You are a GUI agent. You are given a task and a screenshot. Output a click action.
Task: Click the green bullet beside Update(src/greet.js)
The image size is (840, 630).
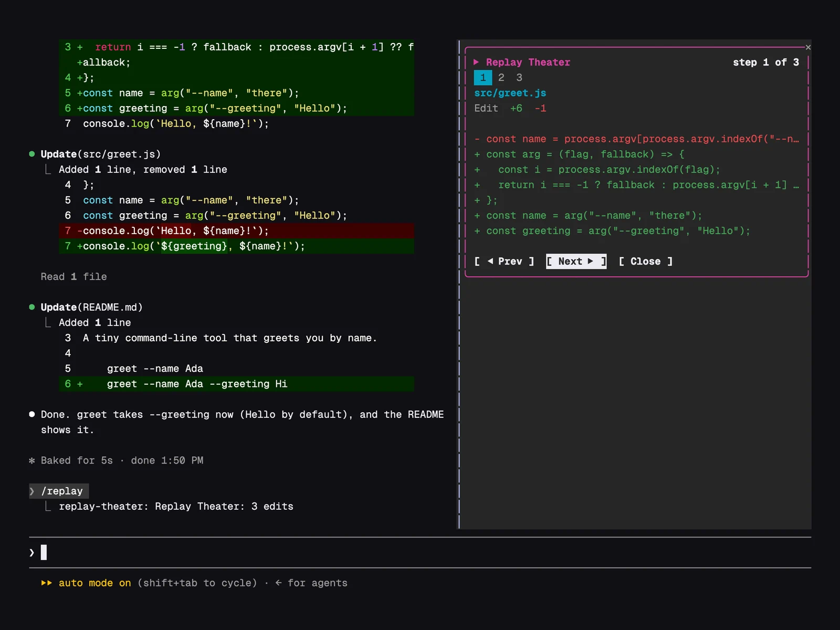32,154
